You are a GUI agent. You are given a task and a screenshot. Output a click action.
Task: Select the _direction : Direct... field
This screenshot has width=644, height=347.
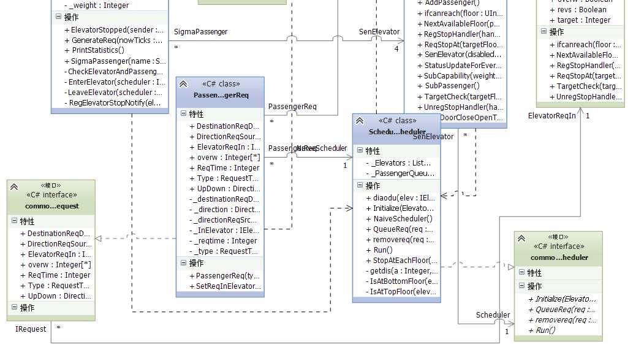pyautogui.click(x=225, y=210)
